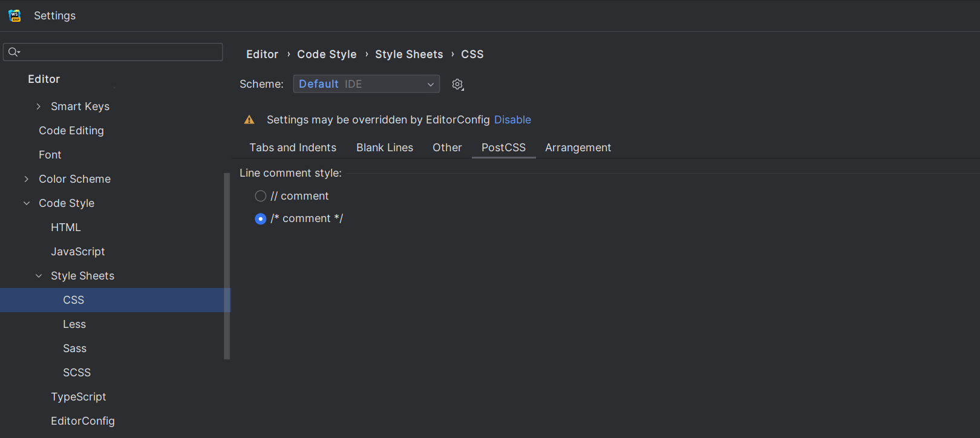The image size is (980, 438).
Task: Open the scheme actions gear icon
Action: (458, 85)
